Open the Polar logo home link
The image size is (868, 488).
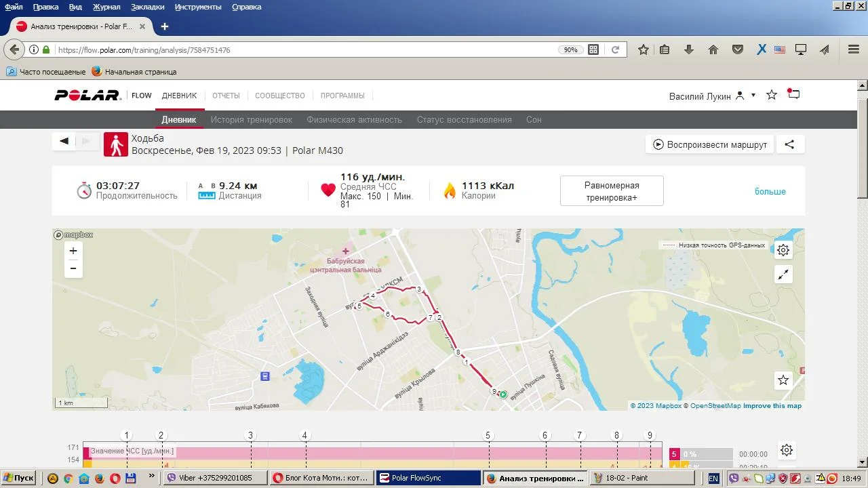click(x=87, y=96)
